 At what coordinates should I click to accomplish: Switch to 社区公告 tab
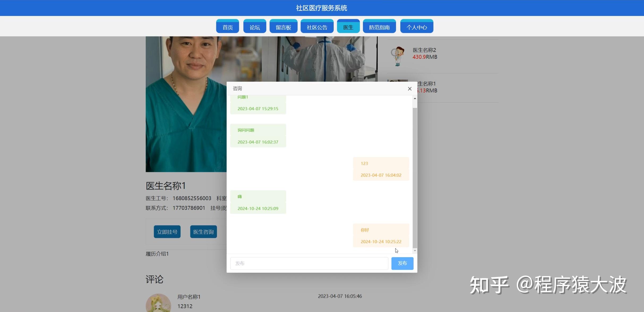[317, 27]
